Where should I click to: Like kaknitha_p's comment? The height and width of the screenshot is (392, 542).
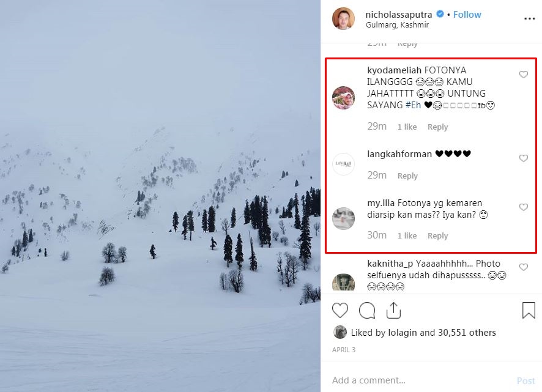click(524, 267)
